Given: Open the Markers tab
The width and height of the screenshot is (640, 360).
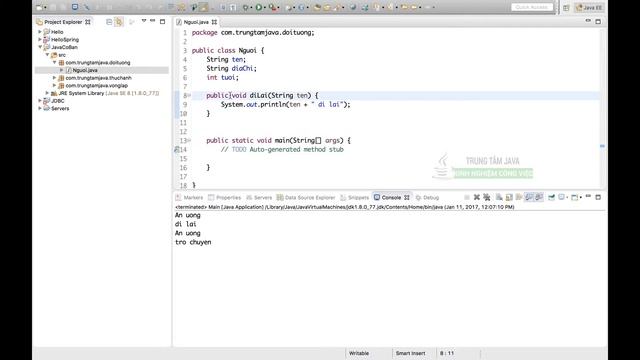Looking at the screenshot, I should 189,198.
